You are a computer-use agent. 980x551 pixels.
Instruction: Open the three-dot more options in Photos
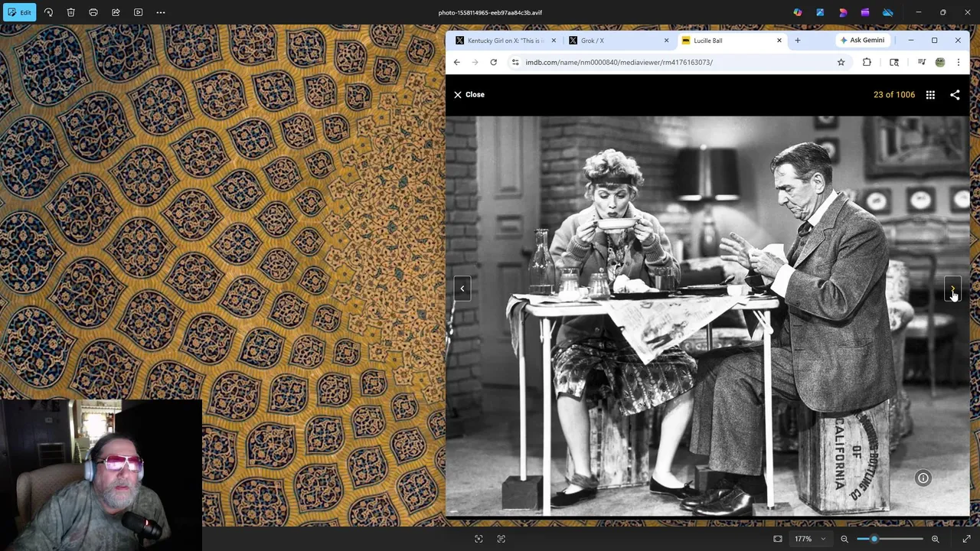click(161, 12)
